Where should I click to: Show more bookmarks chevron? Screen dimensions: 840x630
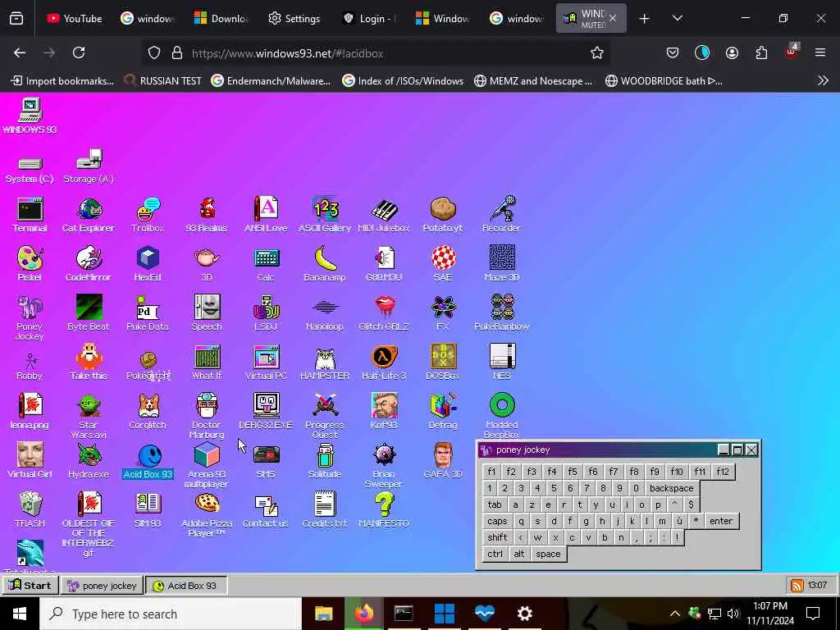(x=822, y=81)
